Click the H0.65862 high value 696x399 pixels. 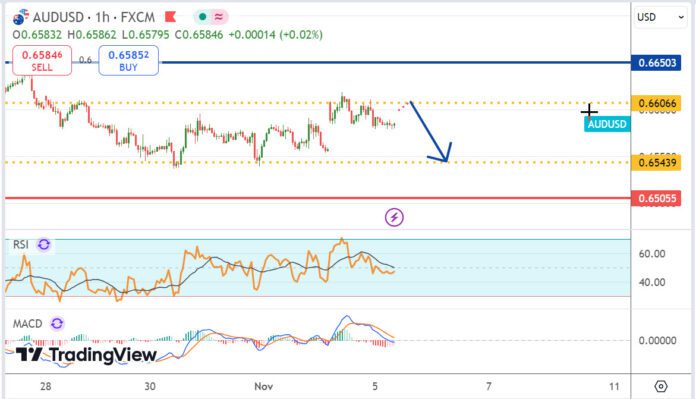click(x=92, y=35)
